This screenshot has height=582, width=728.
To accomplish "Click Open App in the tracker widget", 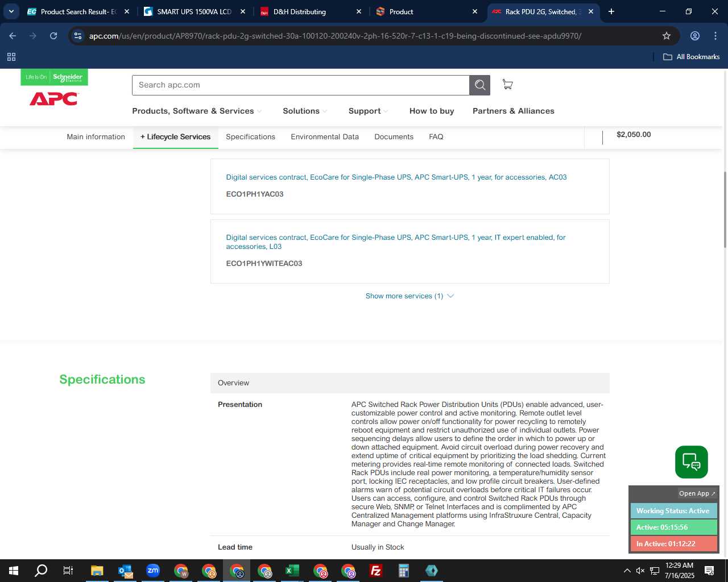I will click(x=697, y=493).
